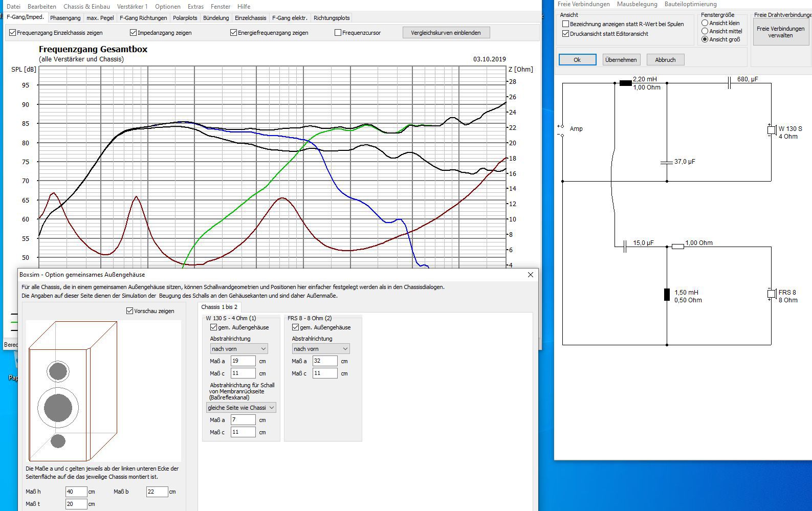Click the FRS 8 speaker symbol
This screenshot has width=812, height=511.
point(771,294)
